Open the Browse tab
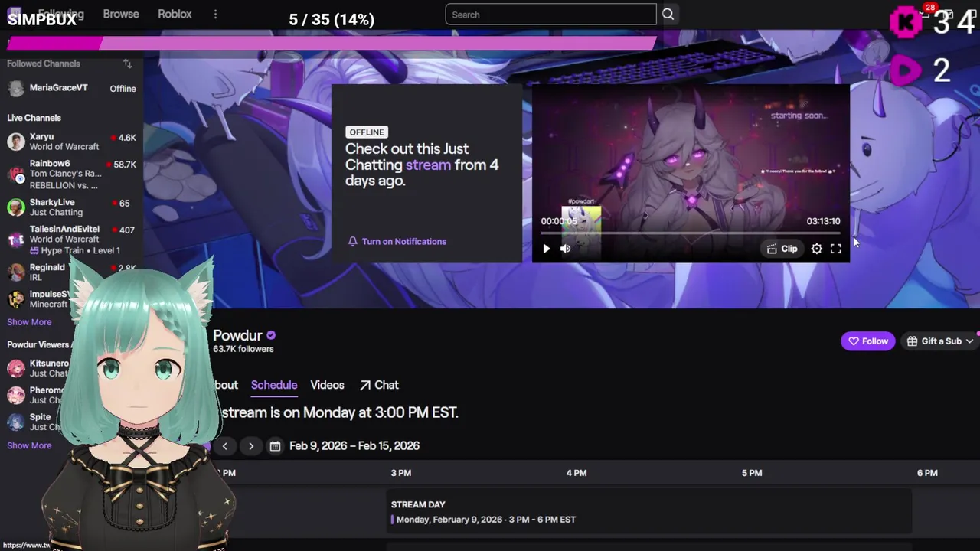 click(121, 14)
